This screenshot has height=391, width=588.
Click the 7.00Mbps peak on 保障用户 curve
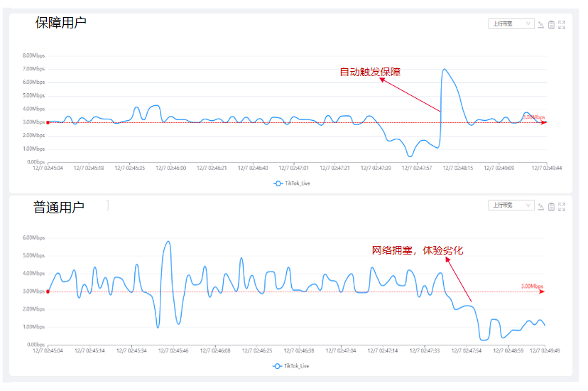445,69
